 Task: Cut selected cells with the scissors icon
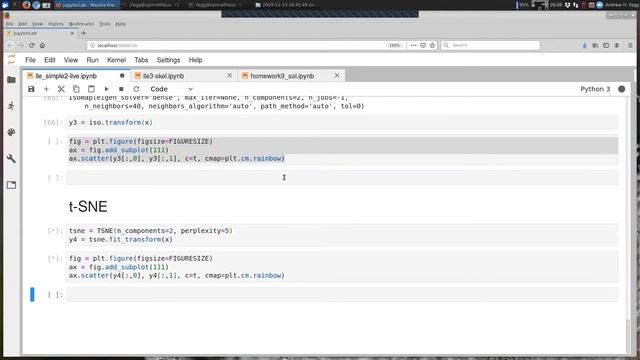pyautogui.click(x=61, y=89)
